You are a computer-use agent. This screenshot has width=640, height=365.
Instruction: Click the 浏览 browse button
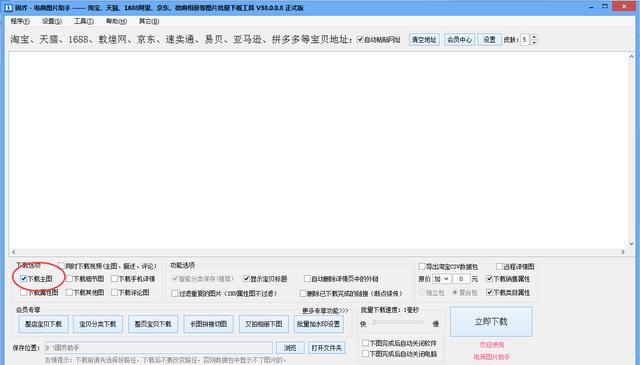[290, 348]
